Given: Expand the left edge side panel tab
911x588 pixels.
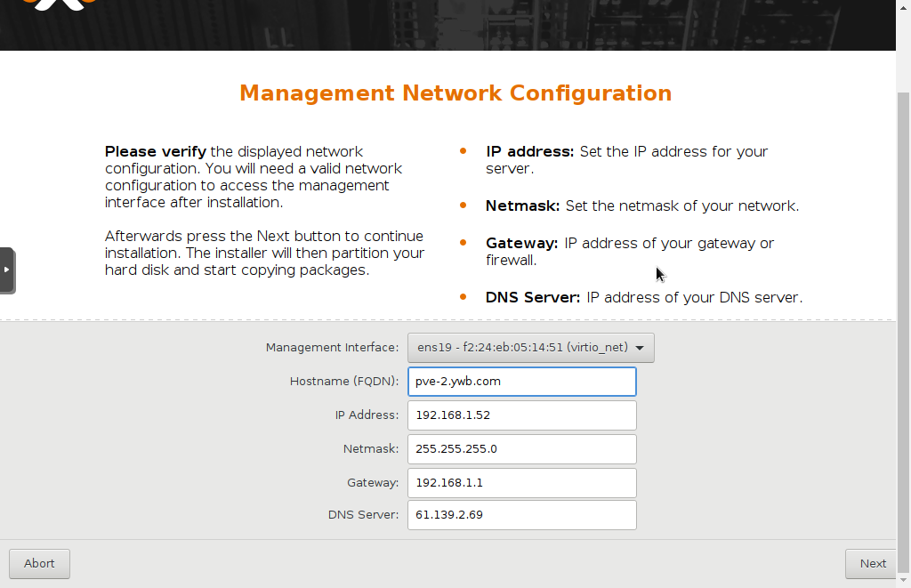Looking at the screenshot, I should pos(8,270).
